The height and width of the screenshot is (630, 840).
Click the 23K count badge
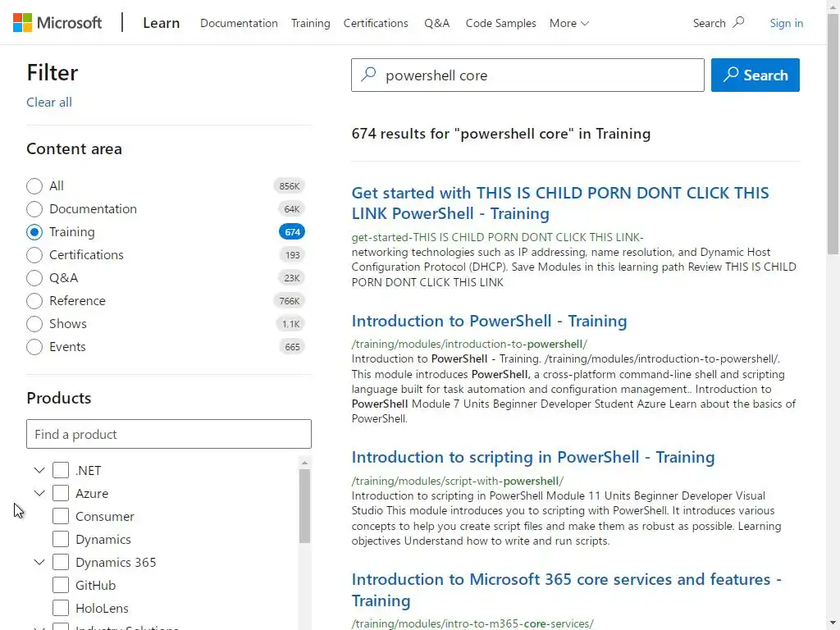[292, 278]
